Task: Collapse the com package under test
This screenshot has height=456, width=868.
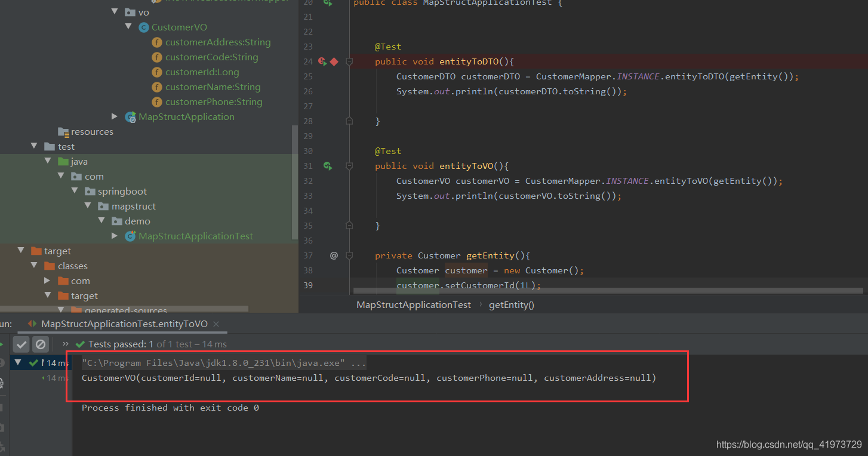Action: click(61, 176)
